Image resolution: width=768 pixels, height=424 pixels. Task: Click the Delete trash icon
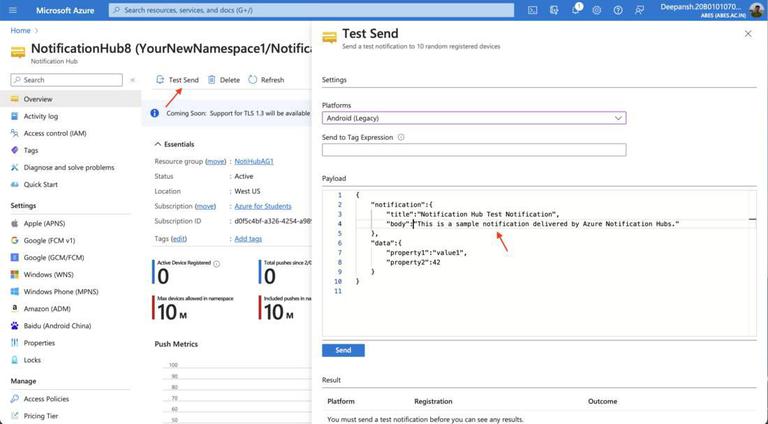click(212, 80)
